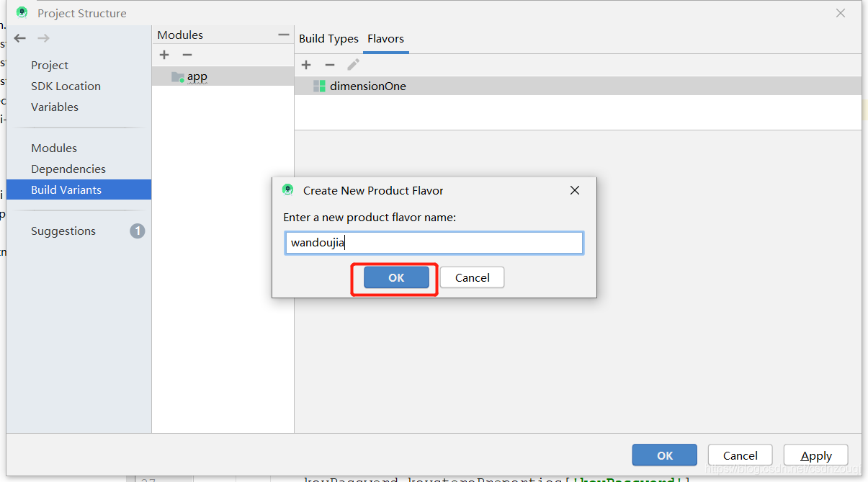Add a flavor with plus icon in Flavors tab

306,65
